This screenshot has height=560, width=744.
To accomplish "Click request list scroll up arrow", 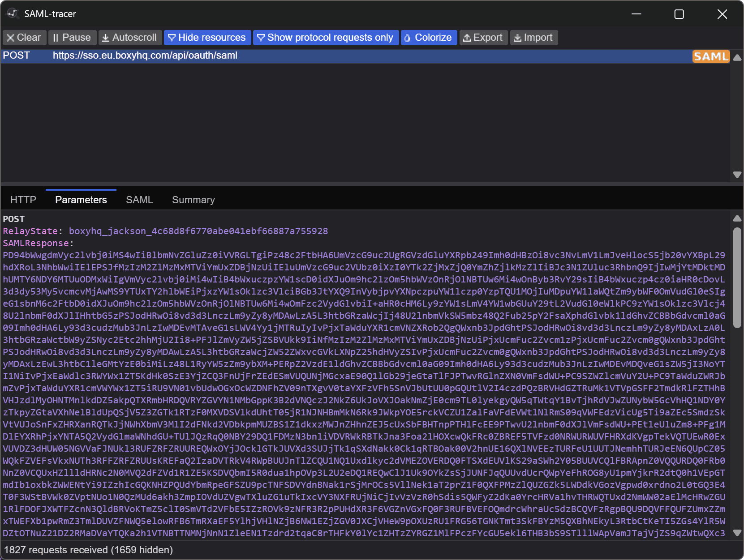I will (x=737, y=57).
